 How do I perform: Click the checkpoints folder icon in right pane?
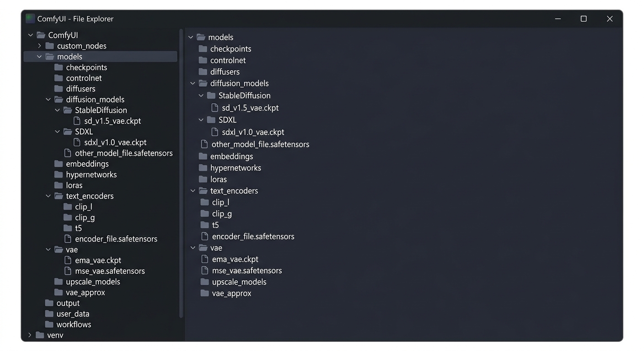coord(203,48)
